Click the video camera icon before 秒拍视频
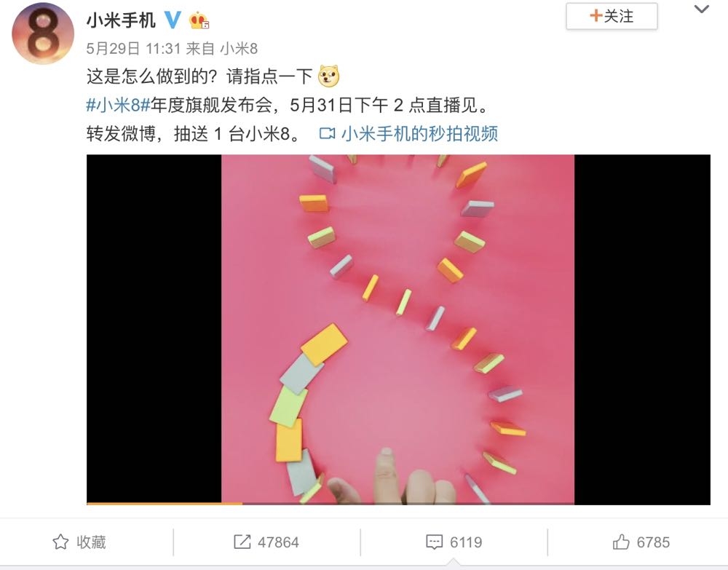Image resolution: width=728 pixels, height=570 pixels. coord(328,134)
